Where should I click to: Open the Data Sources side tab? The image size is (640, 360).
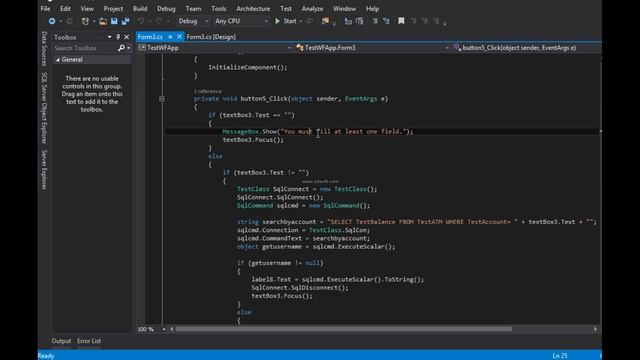(x=44, y=49)
